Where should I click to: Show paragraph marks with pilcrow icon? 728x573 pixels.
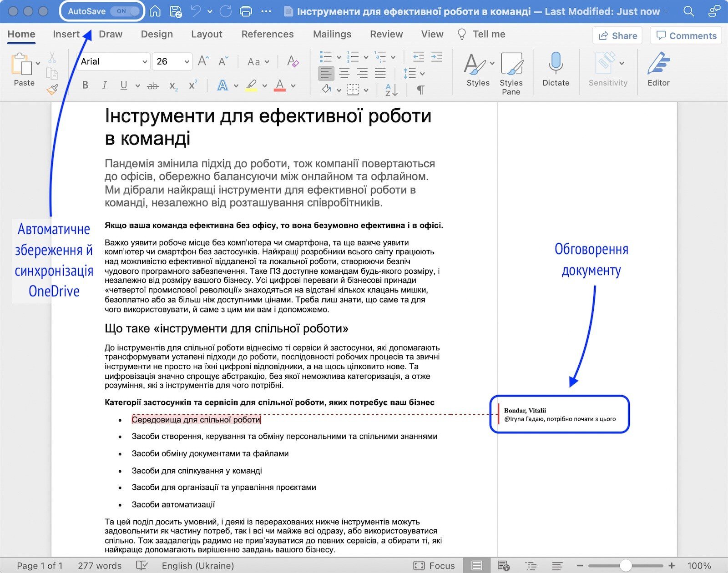[x=421, y=90]
